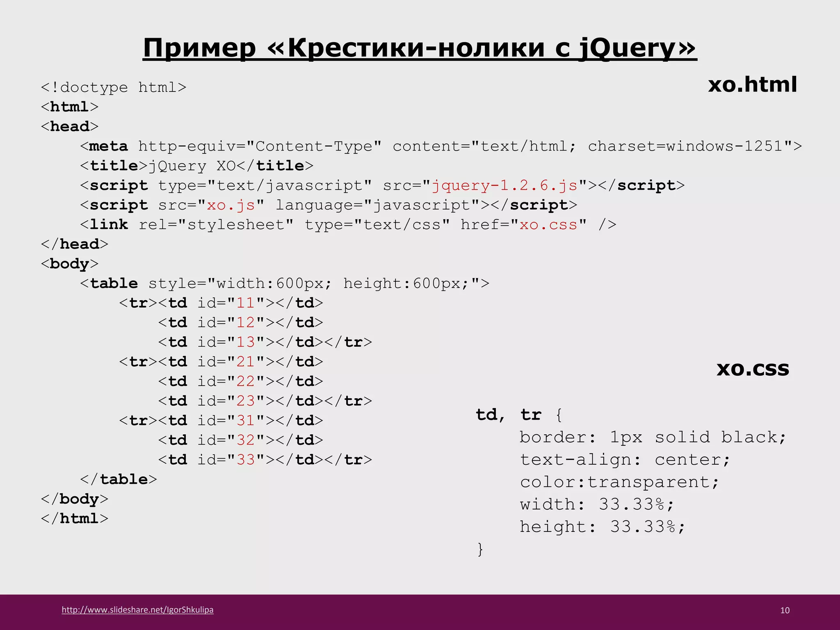
Task: Click the opening <body> tag
Action: (70, 264)
